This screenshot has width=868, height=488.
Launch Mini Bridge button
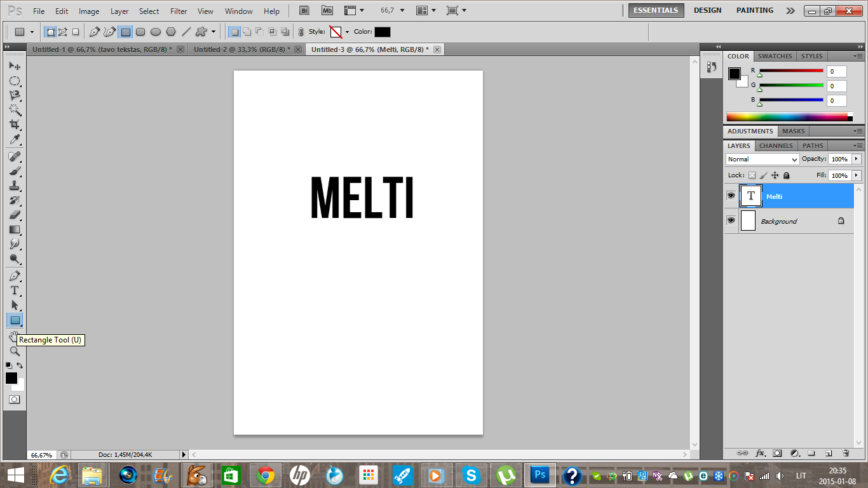(327, 11)
